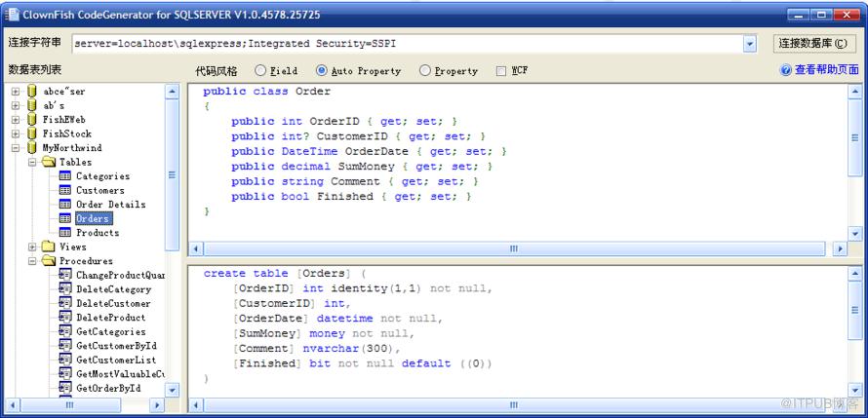Viewport: 868px width, 418px height.
Task: Click the GetMostValuableCu procedure icon
Action: coord(65,374)
